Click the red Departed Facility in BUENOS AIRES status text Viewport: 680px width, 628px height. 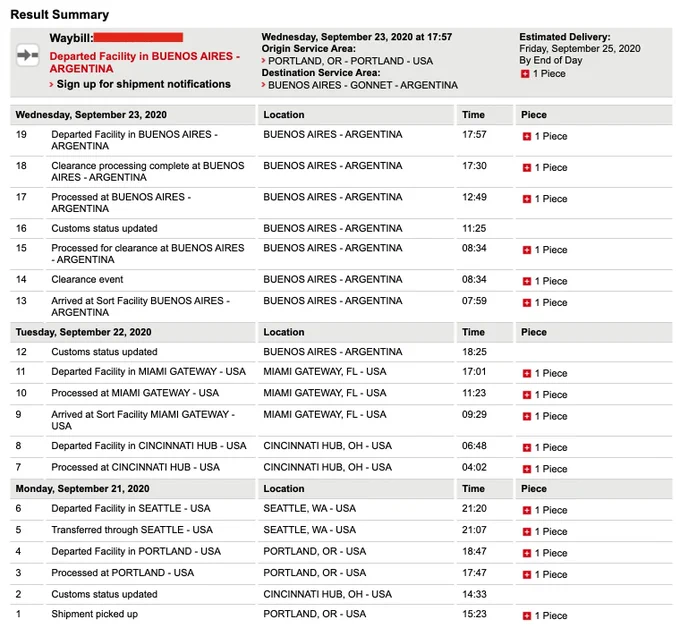(144, 62)
